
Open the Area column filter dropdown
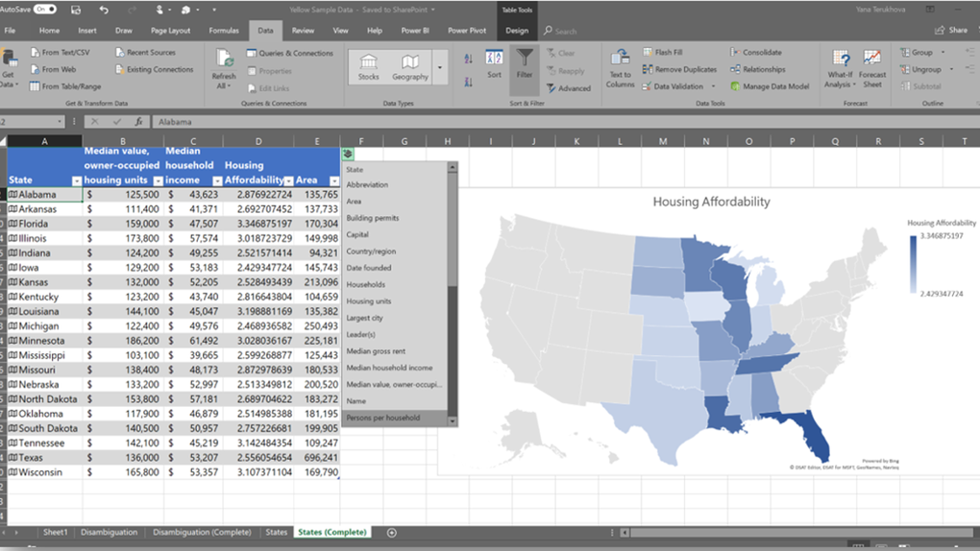click(334, 180)
